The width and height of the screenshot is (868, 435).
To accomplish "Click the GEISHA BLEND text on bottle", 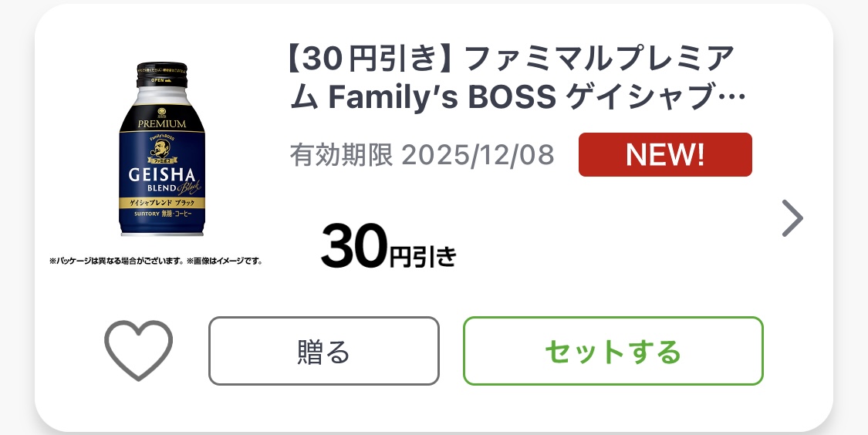I will pos(160,177).
